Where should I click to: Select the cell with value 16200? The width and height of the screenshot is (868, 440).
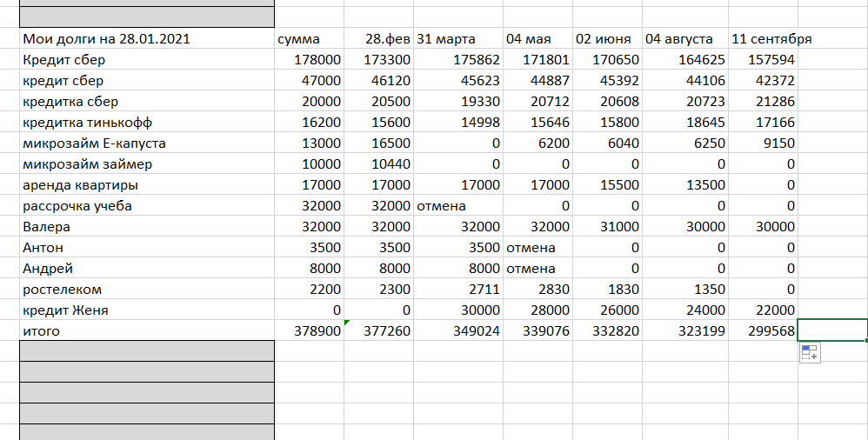[x=309, y=122]
